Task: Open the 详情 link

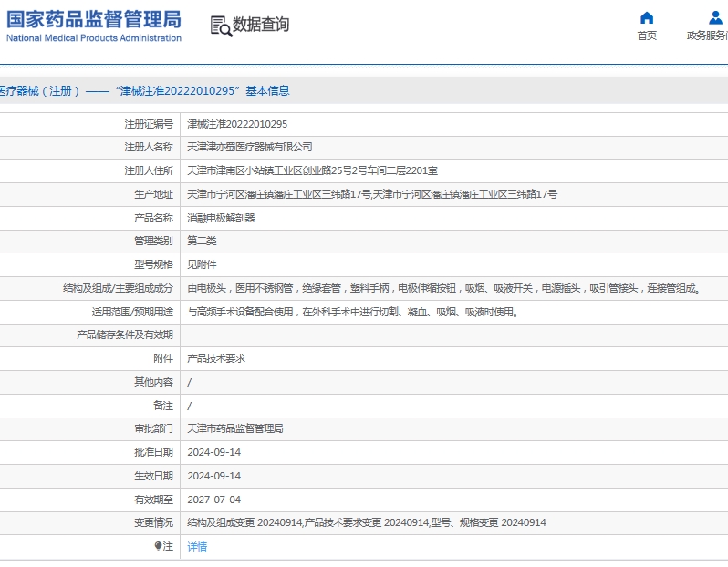Action: [x=197, y=547]
